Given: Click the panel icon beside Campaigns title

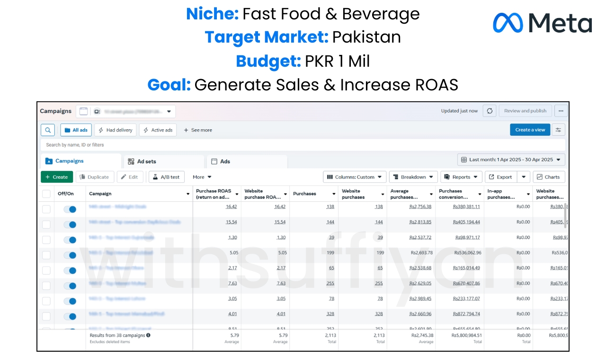Looking at the screenshot, I should tap(83, 111).
